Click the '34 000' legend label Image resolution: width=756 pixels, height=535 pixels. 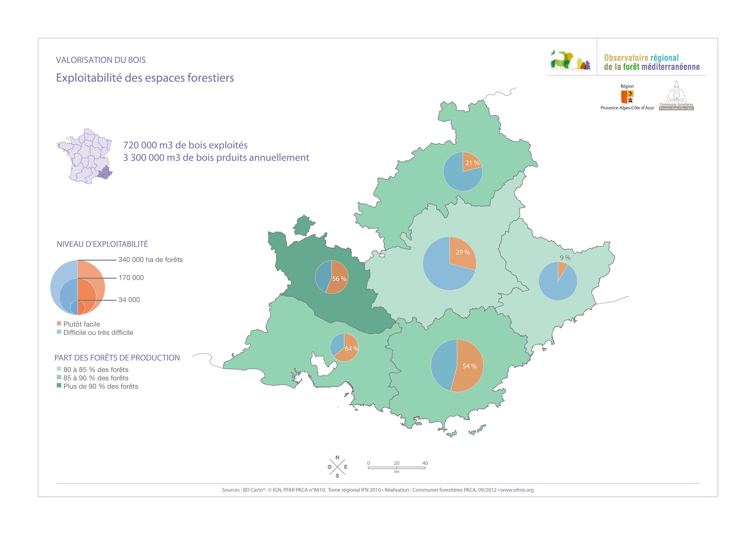129,300
